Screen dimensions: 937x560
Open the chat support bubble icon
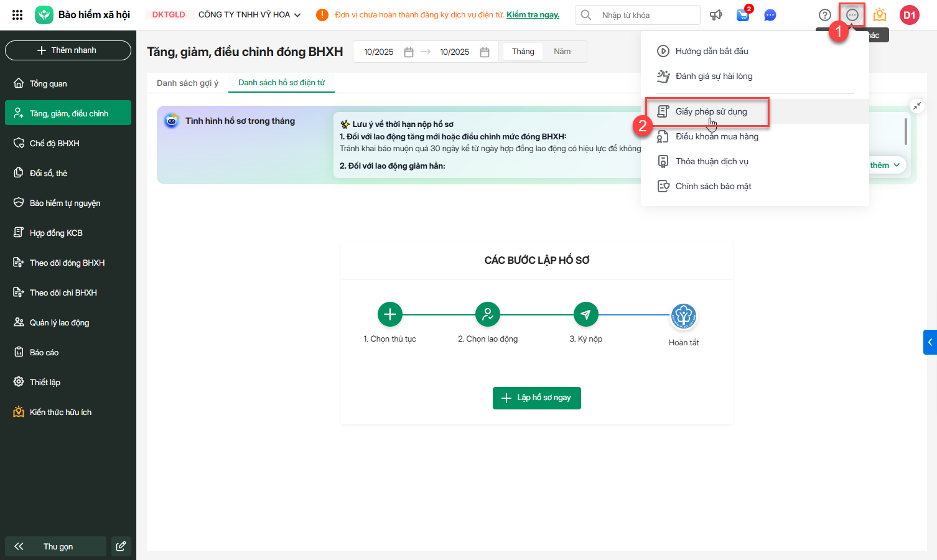pyautogui.click(x=770, y=15)
